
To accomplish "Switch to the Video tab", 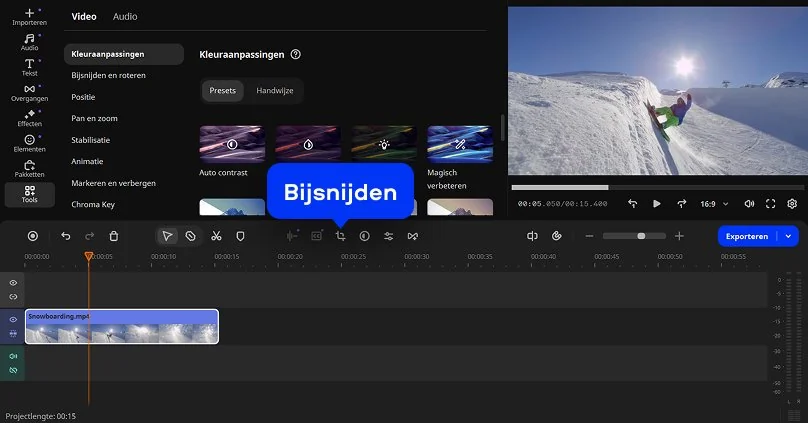I will click(x=84, y=16).
